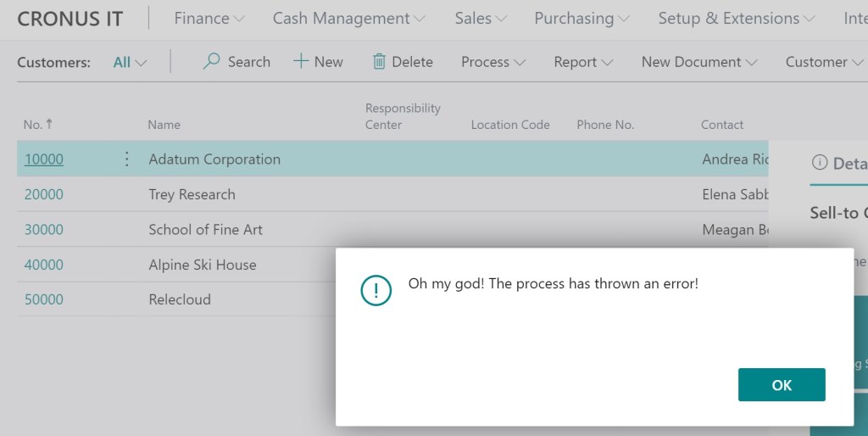Click the CRONUS IT company name
This screenshot has height=436, width=868.
click(x=70, y=19)
